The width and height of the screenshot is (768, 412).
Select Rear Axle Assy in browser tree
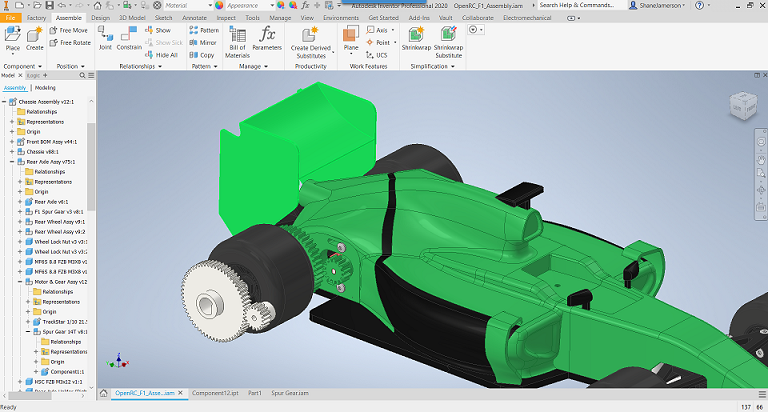tap(48, 161)
